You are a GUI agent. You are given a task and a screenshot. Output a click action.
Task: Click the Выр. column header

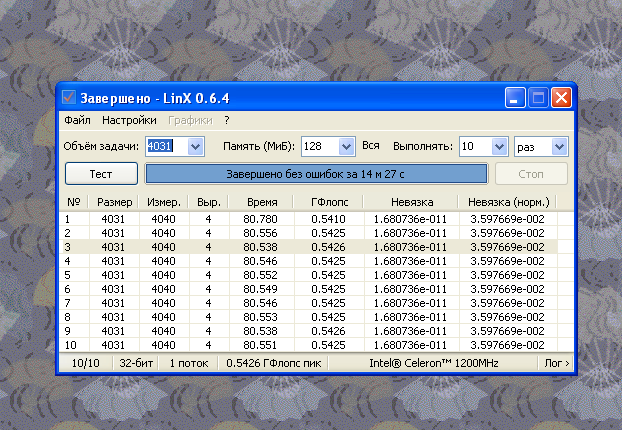pyautogui.click(x=209, y=202)
